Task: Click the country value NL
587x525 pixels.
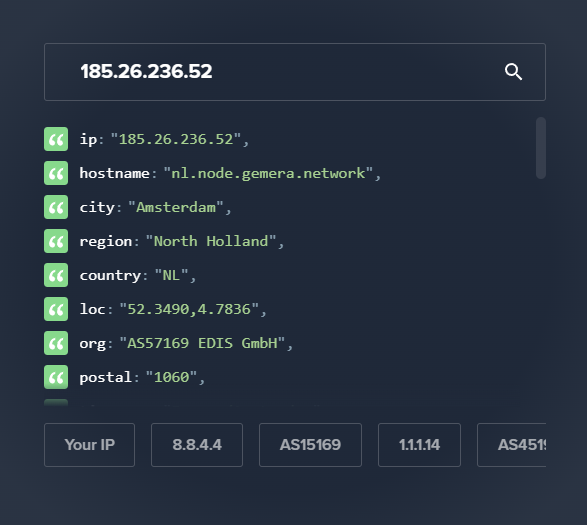Action: (171, 275)
